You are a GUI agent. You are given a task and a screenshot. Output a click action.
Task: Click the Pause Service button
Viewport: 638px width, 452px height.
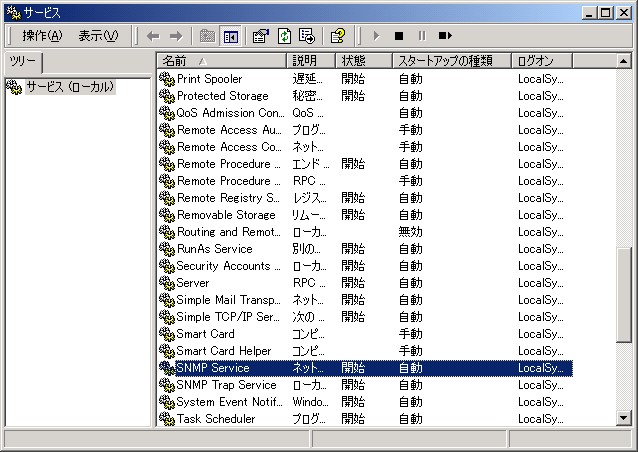point(422,36)
